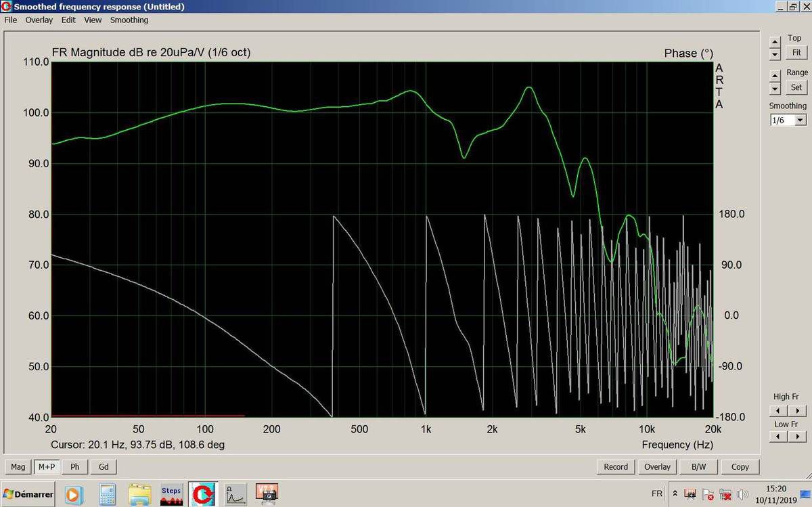Open the Overlay menu
The image size is (812, 507).
pyautogui.click(x=39, y=20)
